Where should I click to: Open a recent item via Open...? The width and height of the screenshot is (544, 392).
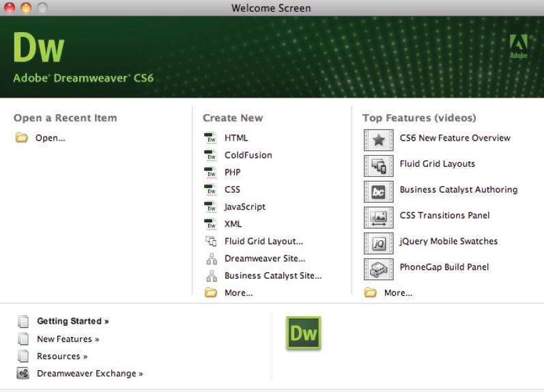click(x=51, y=138)
